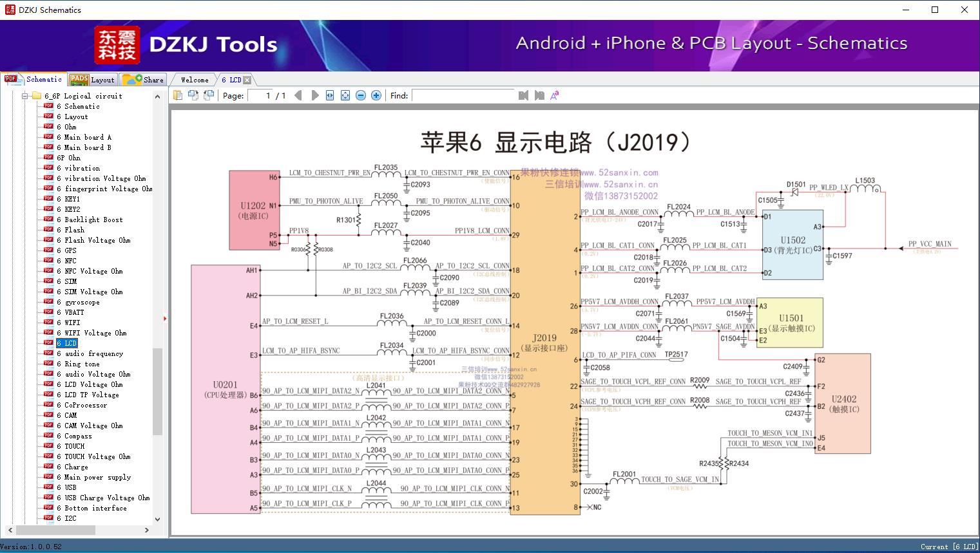Open the 6 Ohm tree item
The height and width of the screenshot is (553, 980).
tap(66, 127)
